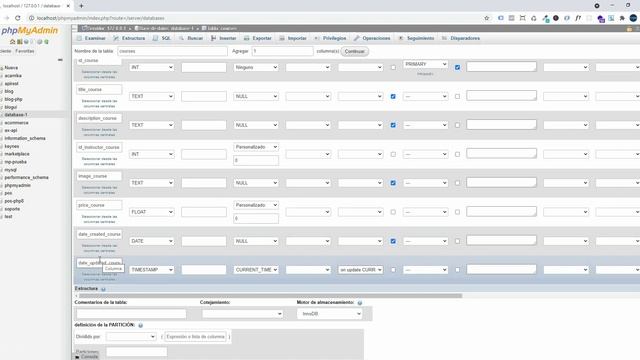
Task: Switch to the Estructura tab
Action: pos(129,38)
